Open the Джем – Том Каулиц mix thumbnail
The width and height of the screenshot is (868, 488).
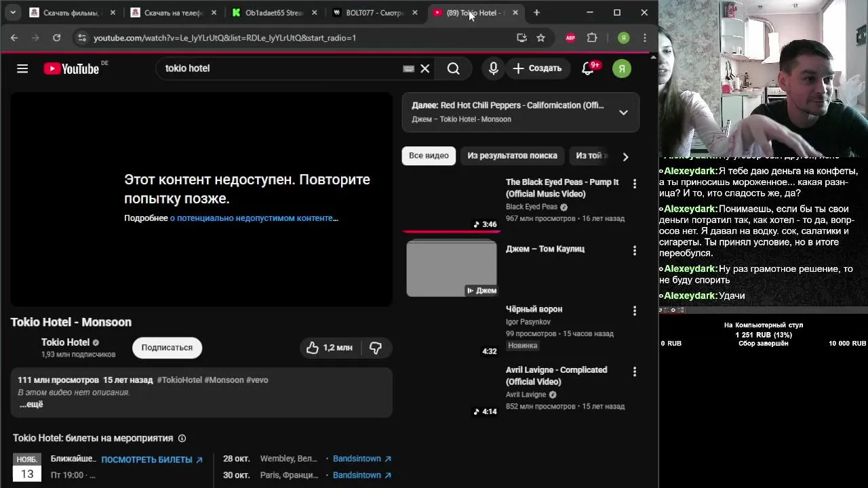tap(452, 269)
